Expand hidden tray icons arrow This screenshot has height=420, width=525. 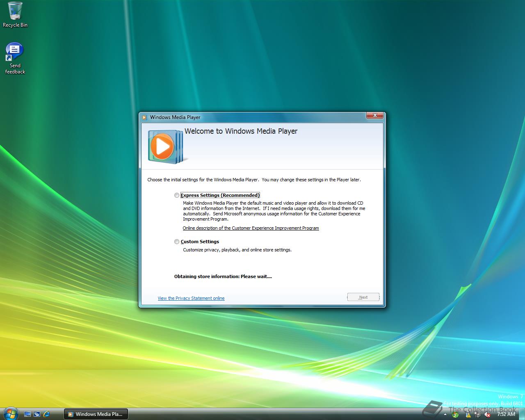point(445,414)
